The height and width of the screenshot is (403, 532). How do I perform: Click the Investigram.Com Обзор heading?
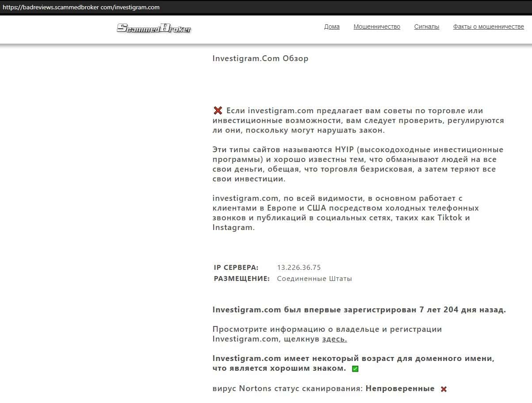260,58
